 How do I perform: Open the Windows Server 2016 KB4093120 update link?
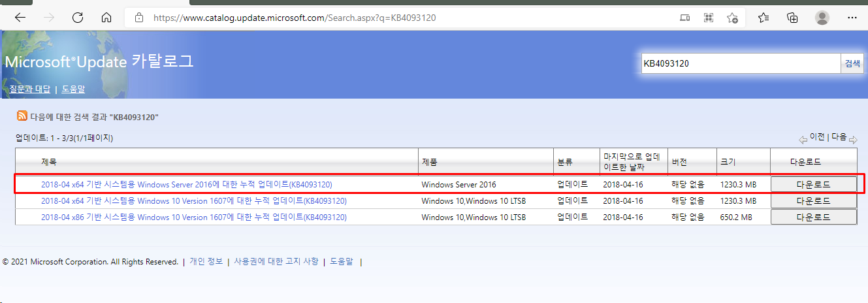point(187,185)
